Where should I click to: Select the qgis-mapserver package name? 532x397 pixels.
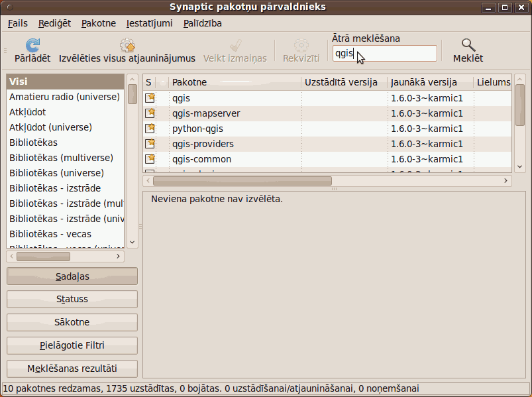pos(206,113)
